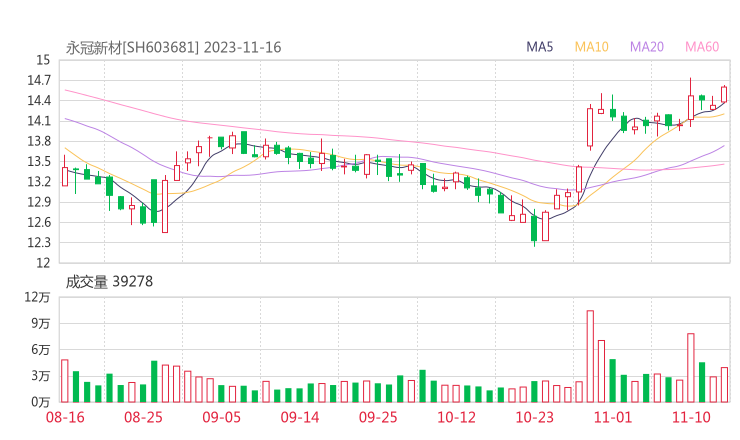
Task: Click the 08-16 date axis label
Action: click(x=65, y=417)
